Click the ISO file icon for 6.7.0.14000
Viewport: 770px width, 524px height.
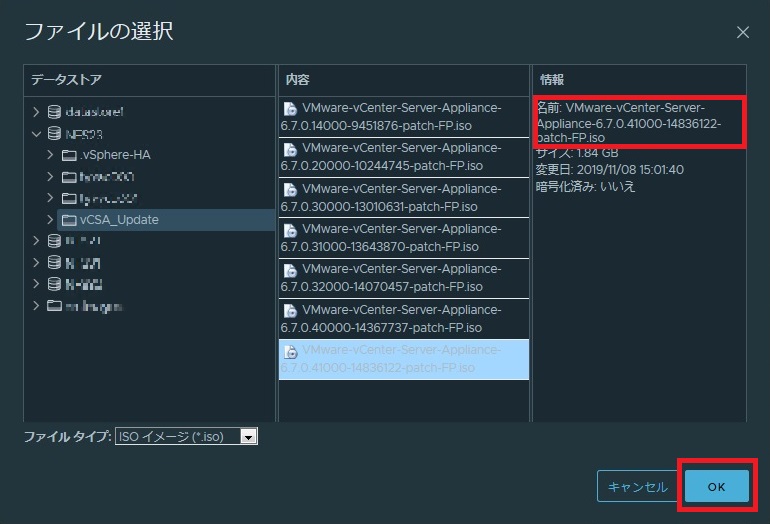(x=290, y=109)
